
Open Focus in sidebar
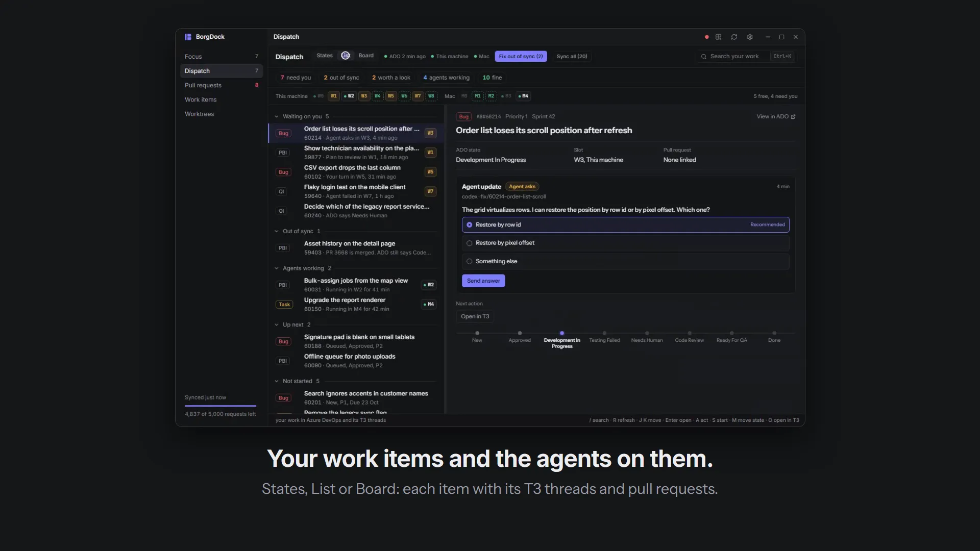click(222, 57)
